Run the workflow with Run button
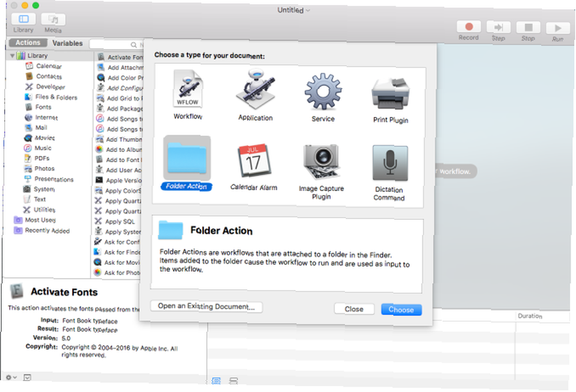 tap(558, 28)
